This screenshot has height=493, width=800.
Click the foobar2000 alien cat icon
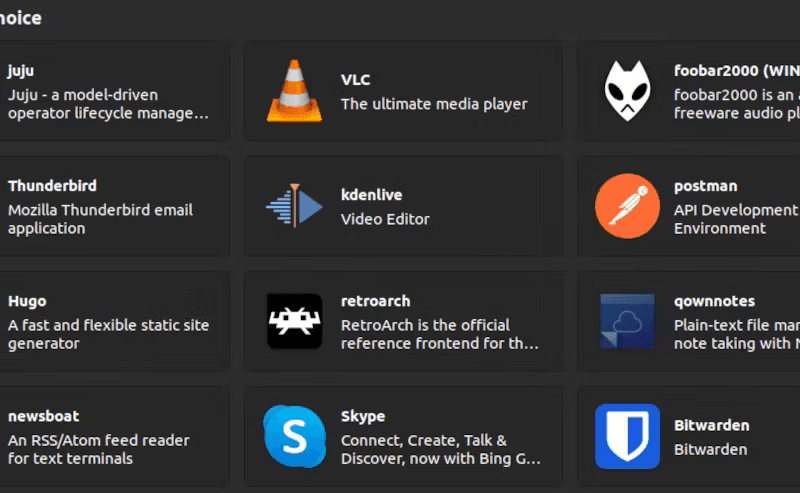pos(627,91)
